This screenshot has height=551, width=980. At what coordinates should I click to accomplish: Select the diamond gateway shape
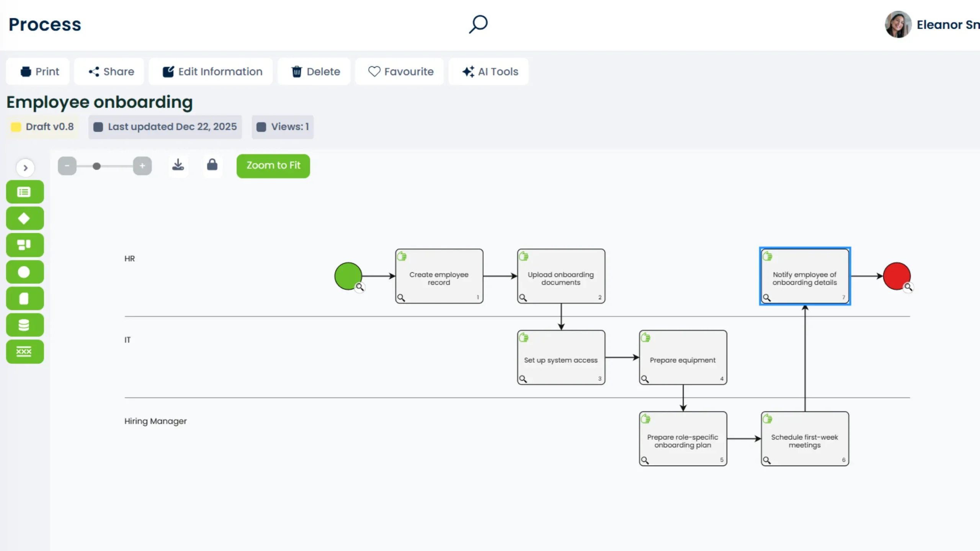24,218
